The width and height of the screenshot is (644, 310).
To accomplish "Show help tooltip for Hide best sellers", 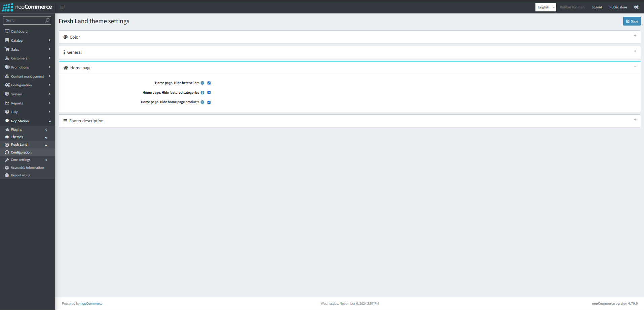I will [202, 83].
